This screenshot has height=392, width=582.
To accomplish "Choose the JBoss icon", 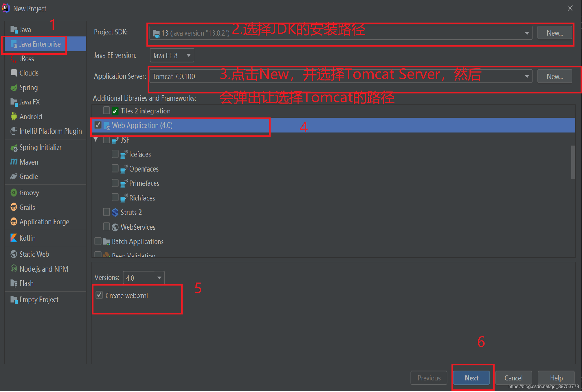I will click(x=14, y=59).
